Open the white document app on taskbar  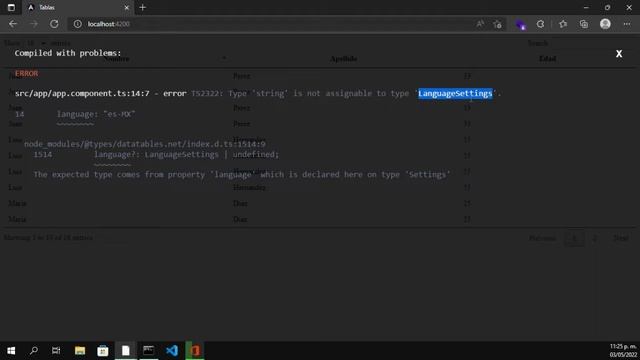126,351
